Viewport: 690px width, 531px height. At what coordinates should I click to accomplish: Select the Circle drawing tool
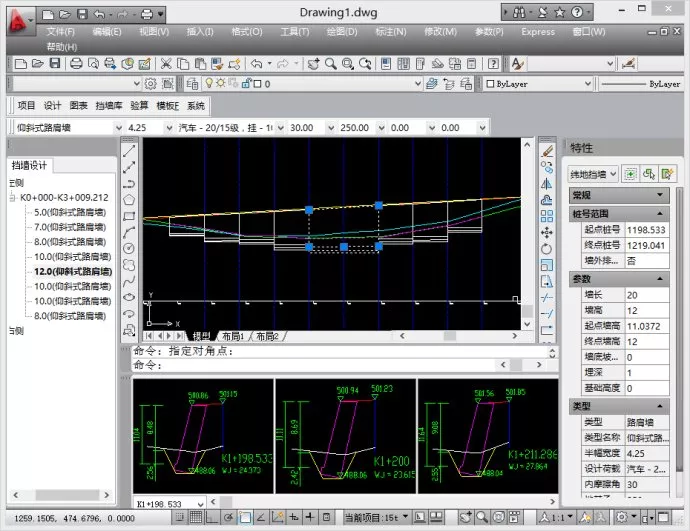click(x=129, y=247)
